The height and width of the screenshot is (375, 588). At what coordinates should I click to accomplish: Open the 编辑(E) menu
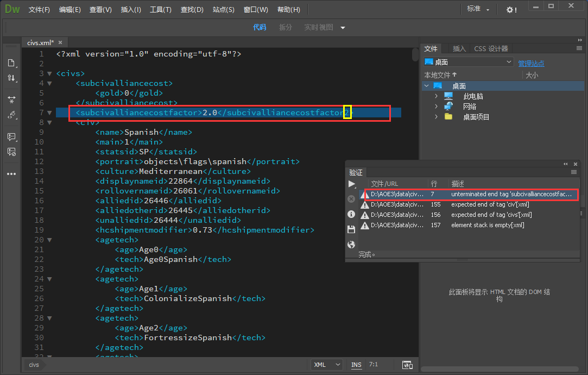(69, 10)
